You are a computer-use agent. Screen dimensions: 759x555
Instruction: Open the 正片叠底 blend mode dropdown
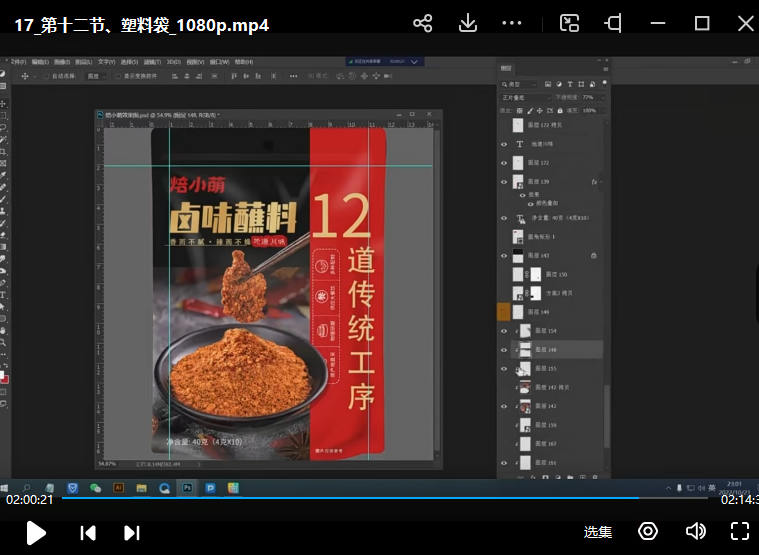(x=523, y=98)
